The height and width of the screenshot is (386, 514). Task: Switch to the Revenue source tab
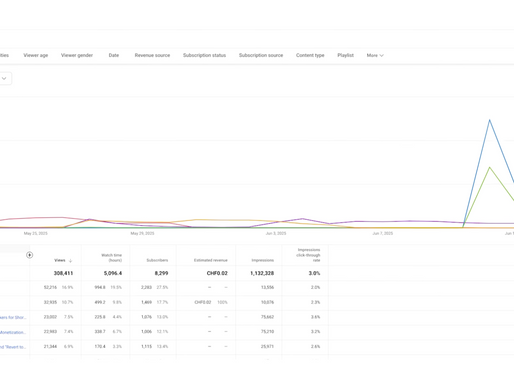tap(152, 55)
